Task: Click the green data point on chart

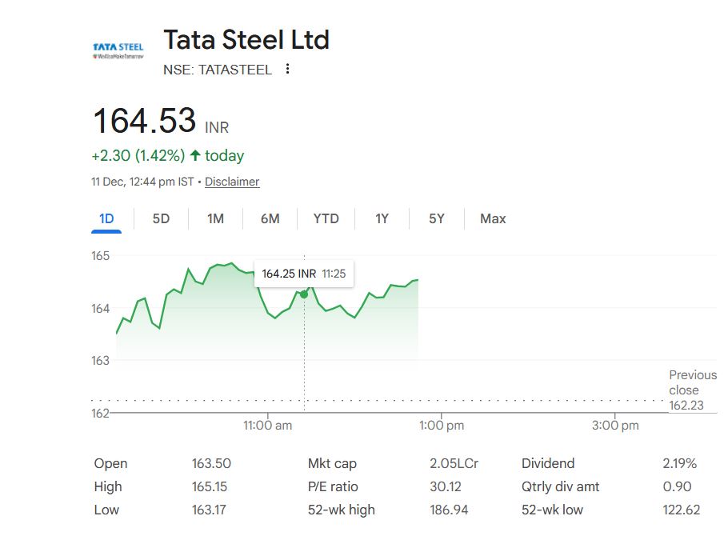Action: (x=304, y=294)
